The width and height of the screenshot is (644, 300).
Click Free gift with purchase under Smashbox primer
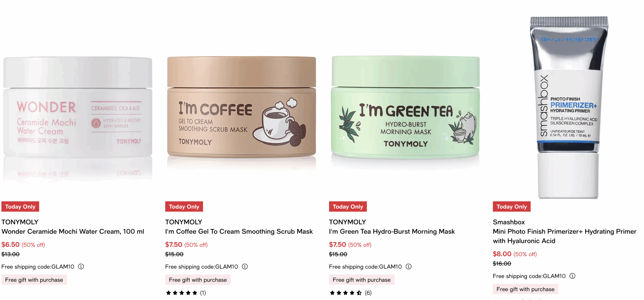525,289
